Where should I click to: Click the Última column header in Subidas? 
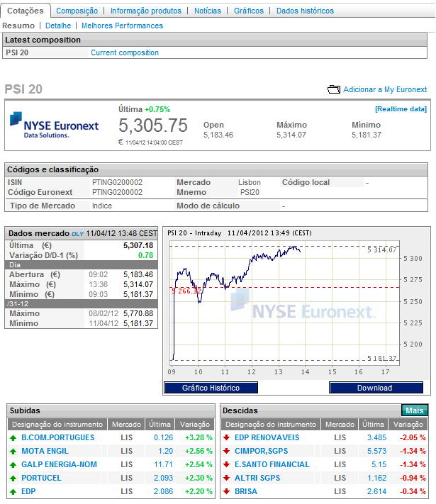point(160,425)
